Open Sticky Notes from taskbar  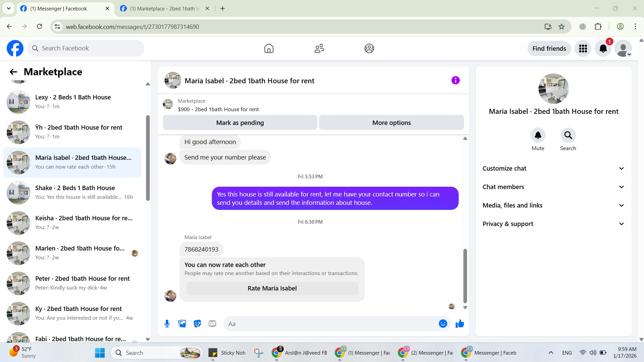pyautogui.click(x=227, y=353)
